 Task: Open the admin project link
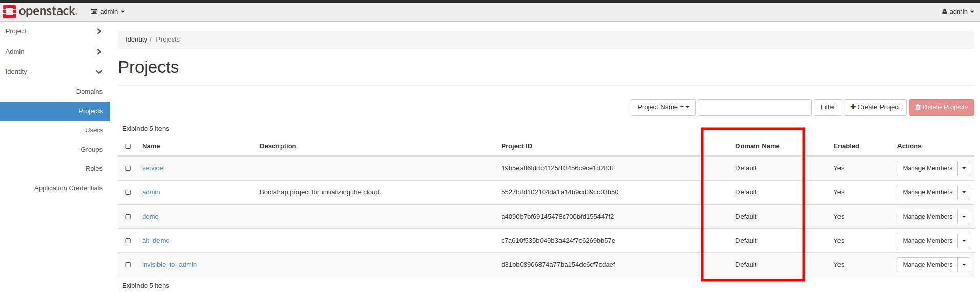151,192
